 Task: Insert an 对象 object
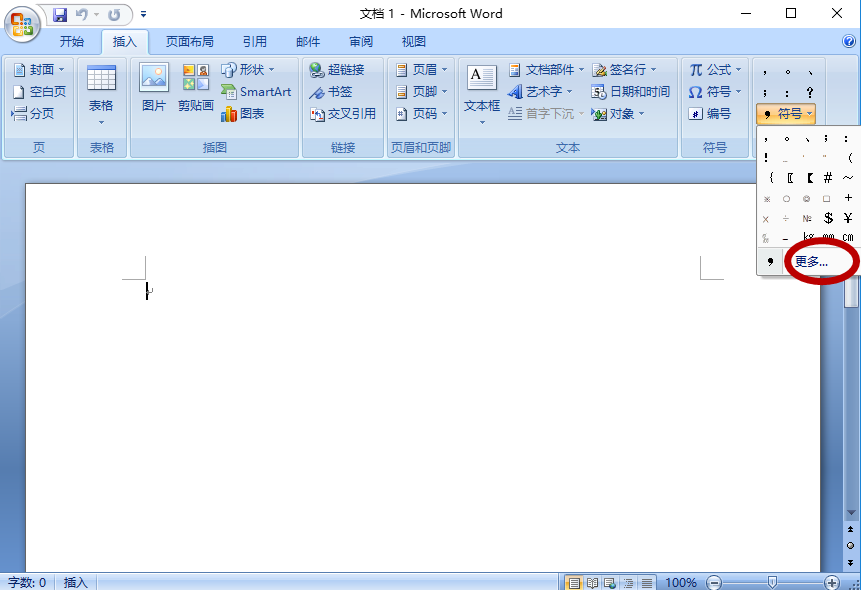tap(618, 114)
